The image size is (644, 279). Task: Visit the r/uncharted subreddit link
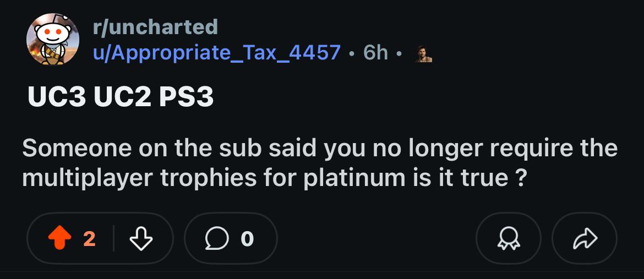click(x=155, y=28)
